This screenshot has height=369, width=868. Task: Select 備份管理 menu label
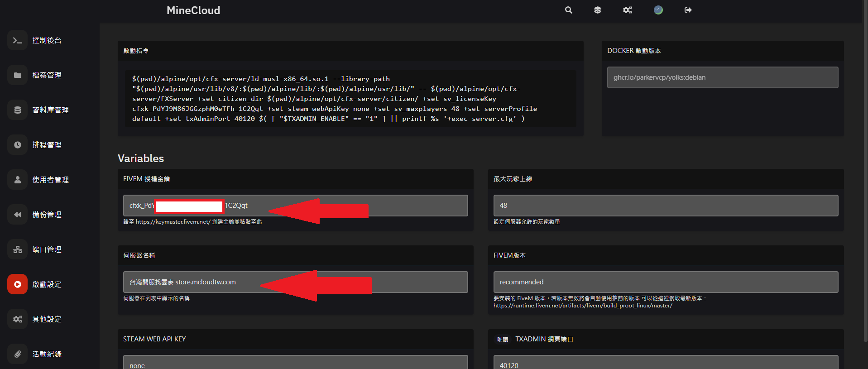(47, 215)
